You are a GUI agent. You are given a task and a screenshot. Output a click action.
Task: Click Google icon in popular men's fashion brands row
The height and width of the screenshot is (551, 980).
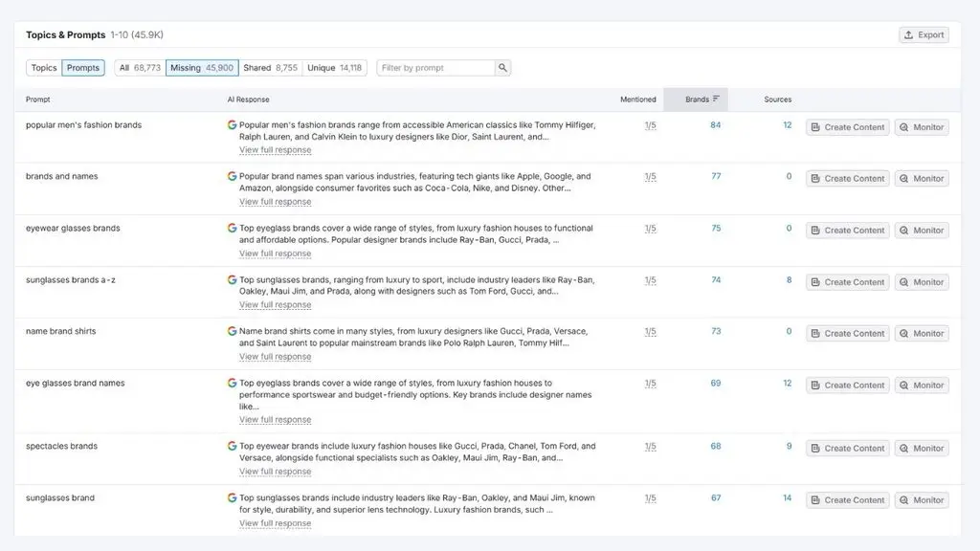click(232, 125)
